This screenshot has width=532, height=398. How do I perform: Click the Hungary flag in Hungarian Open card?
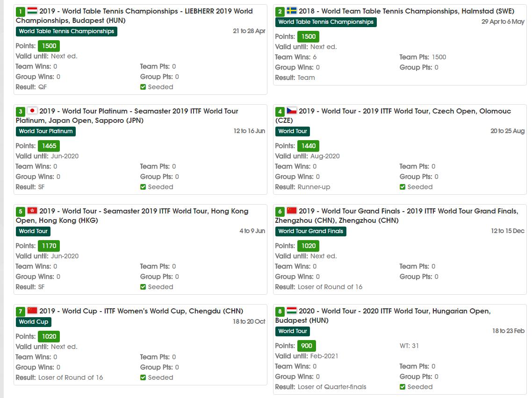coord(292,311)
